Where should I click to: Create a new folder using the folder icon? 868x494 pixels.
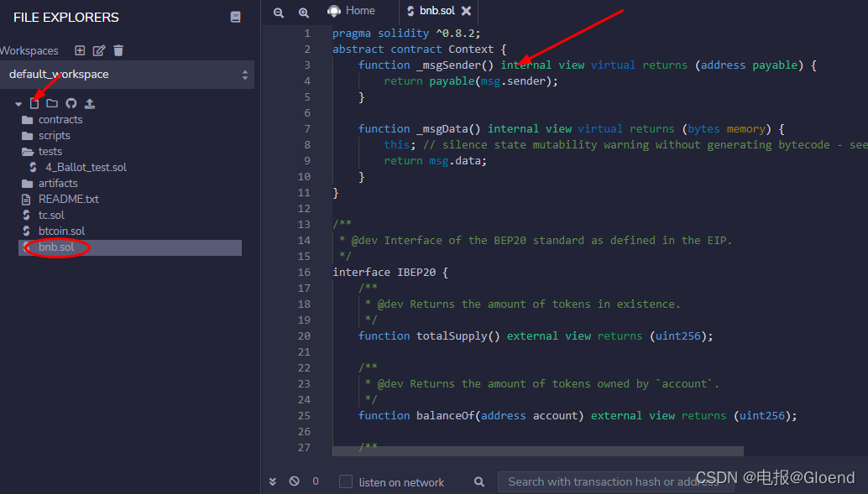[52, 103]
